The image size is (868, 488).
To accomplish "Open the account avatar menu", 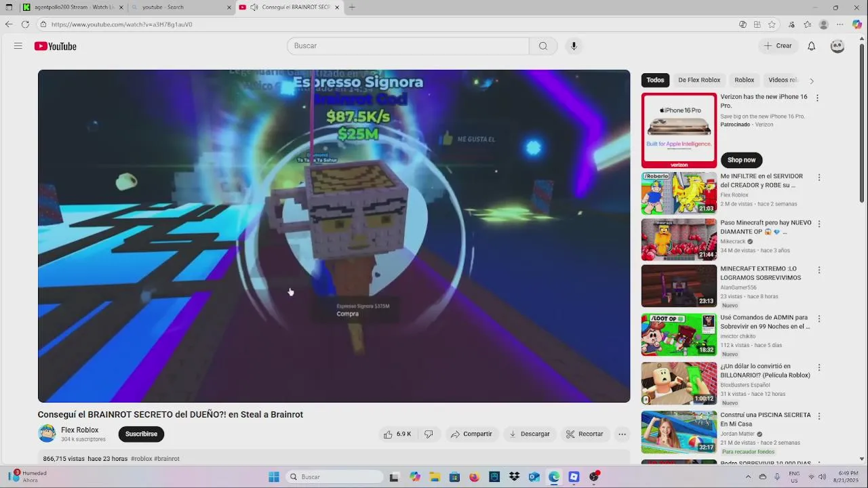I will click(x=837, y=46).
